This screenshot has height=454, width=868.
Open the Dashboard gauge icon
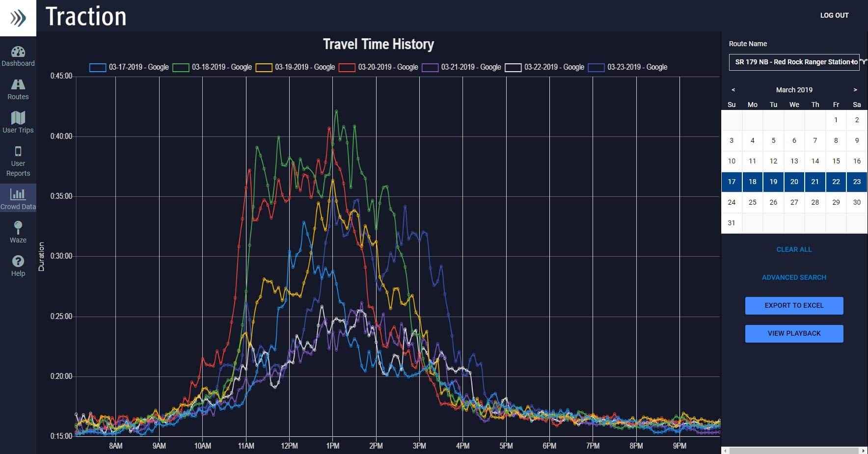[x=18, y=52]
